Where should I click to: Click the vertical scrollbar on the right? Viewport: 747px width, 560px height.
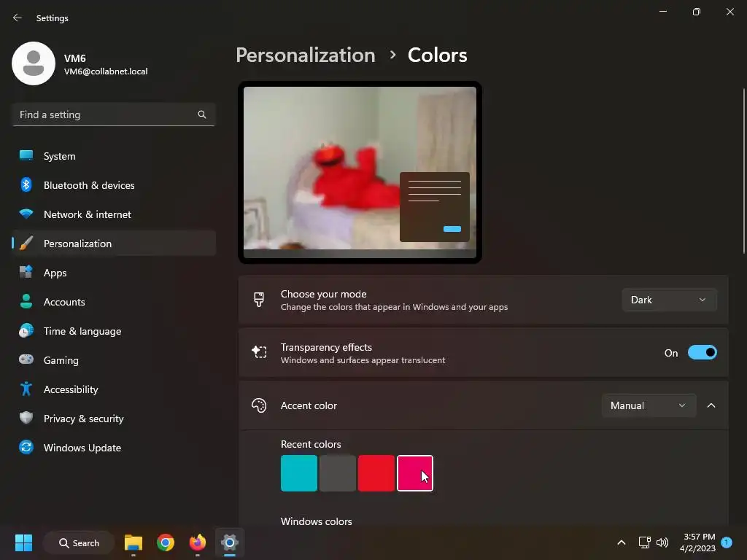pyautogui.click(x=743, y=171)
